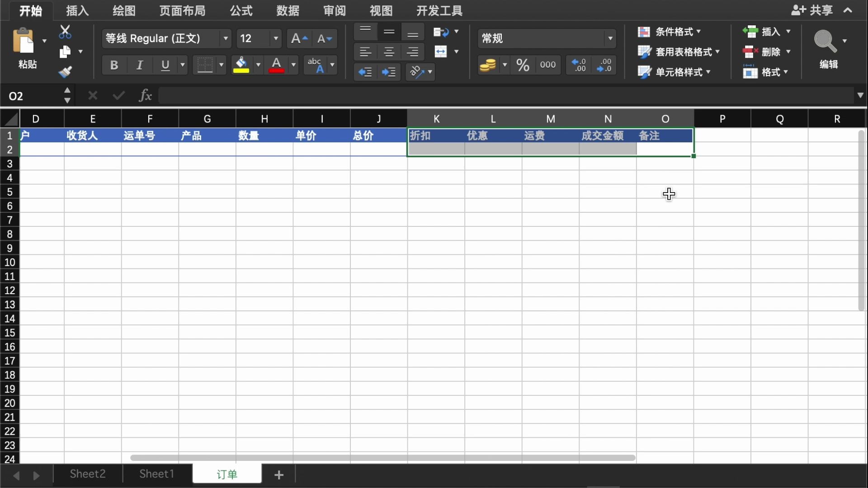Click the fx insert function icon
868x488 pixels.
[x=145, y=96]
